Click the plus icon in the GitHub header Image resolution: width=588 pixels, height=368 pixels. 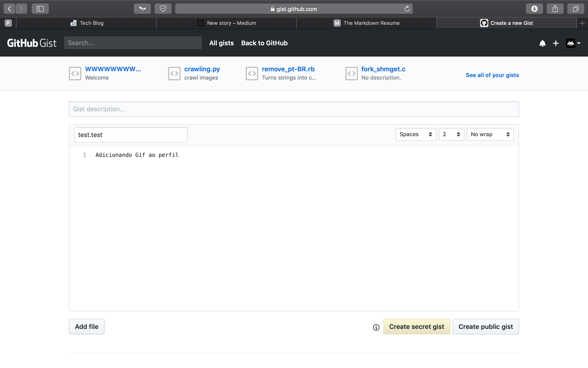[556, 43]
